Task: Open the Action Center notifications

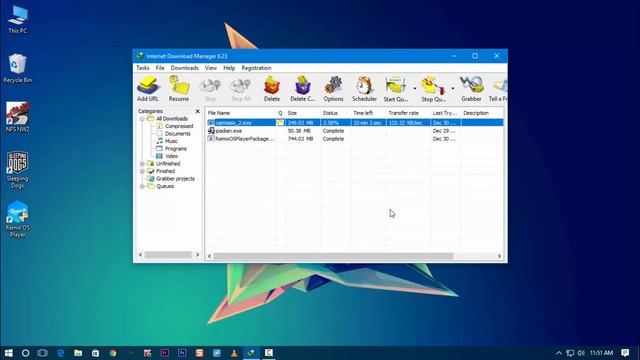Action: coord(625,353)
